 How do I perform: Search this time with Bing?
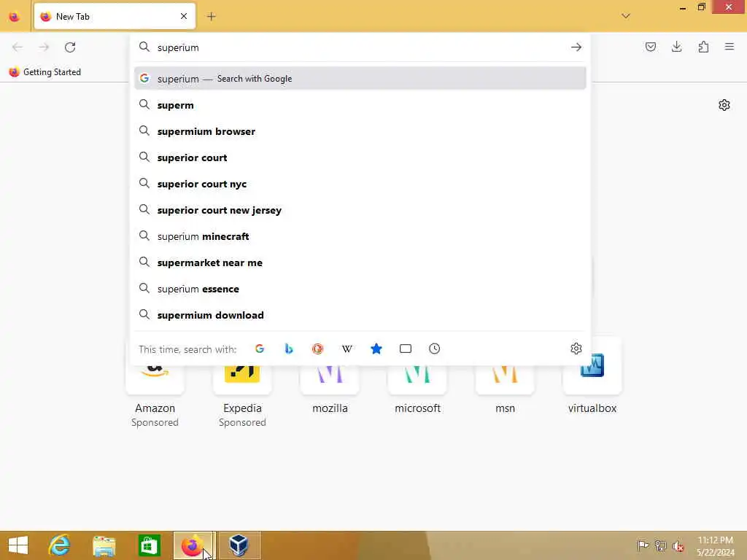(289, 349)
